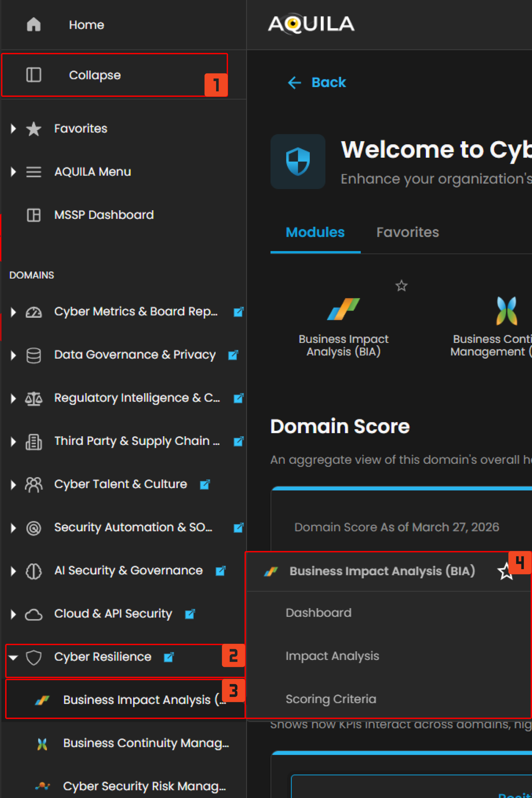Open the MSSP Dashboard link

[104, 215]
